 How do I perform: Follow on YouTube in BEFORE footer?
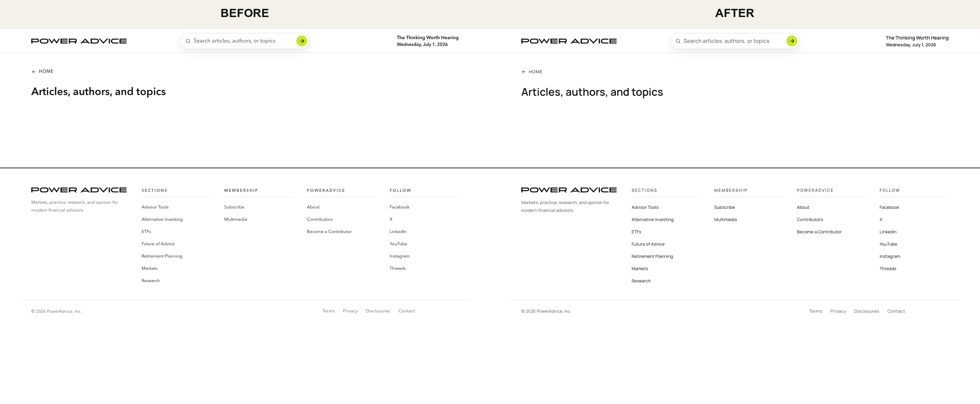pyautogui.click(x=398, y=244)
